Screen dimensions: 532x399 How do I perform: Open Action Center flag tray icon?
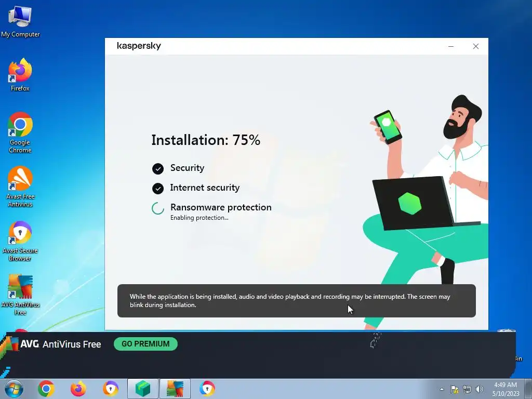click(454, 389)
